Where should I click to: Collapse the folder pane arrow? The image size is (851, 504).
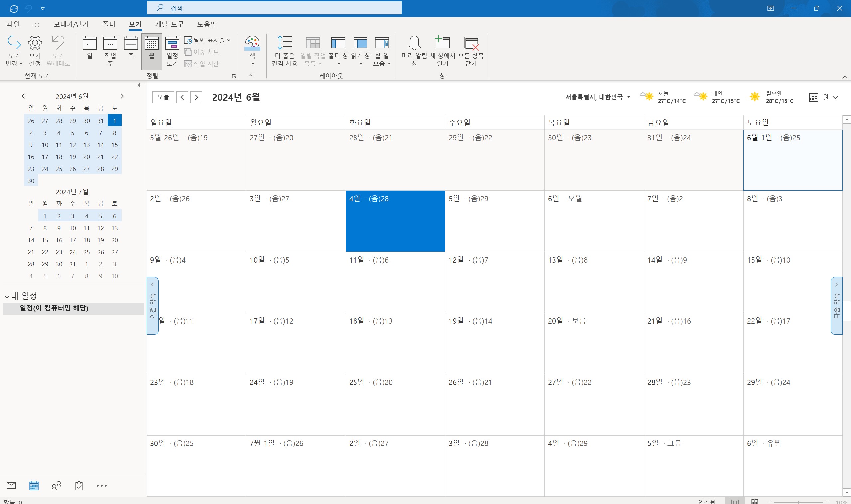(x=139, y=85)
